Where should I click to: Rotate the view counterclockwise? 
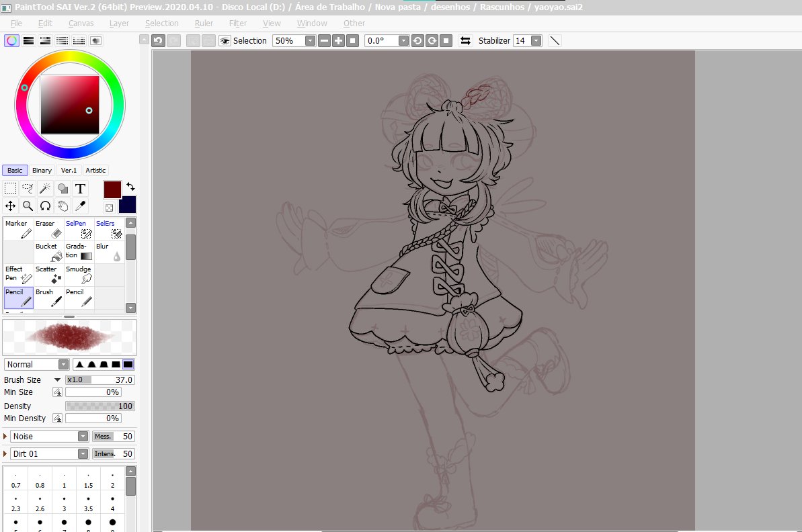click(417, 41)
